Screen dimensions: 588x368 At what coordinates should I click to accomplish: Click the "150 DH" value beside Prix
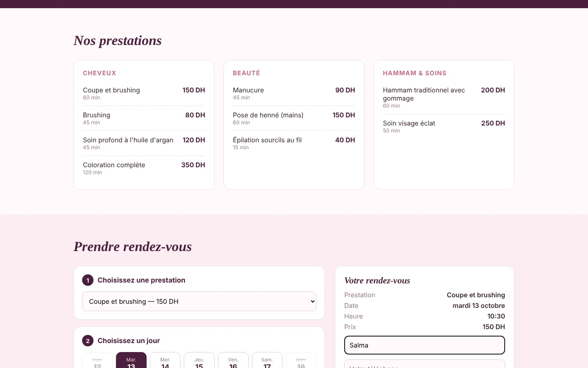(494, 327)
